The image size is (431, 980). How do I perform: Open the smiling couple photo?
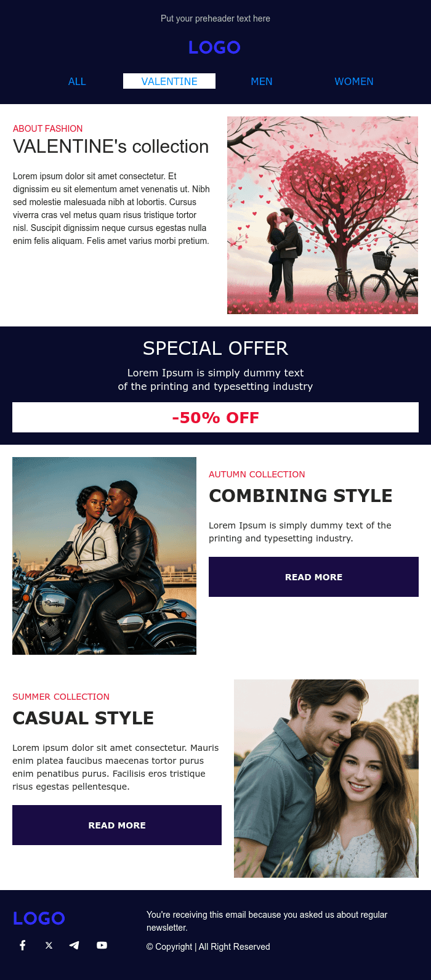[x=326, y=779]
